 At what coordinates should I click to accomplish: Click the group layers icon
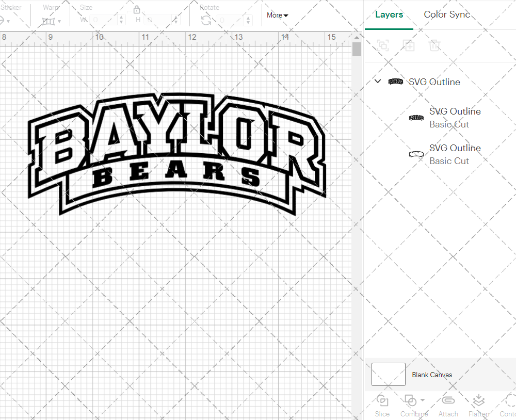pyautogui.click(x=383, y=45)
